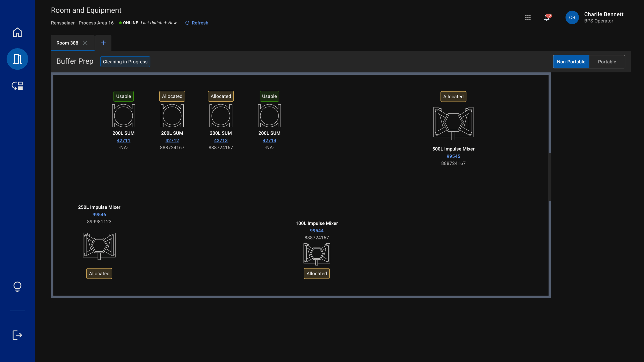Select the 200L SUM 42711 vessel icon
644x362 pixels.
(124, 116)
